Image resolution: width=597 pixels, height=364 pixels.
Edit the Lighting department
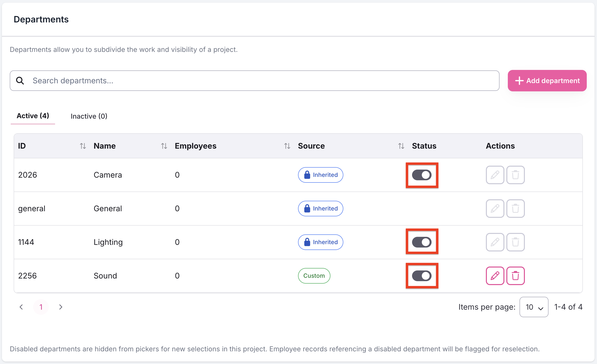[495, 242]
